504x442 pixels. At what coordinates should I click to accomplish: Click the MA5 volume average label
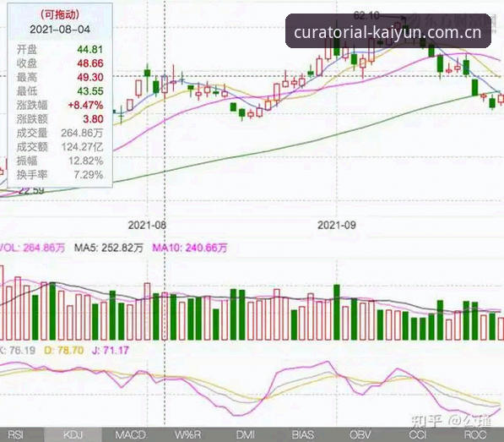[x=108, y=248]
